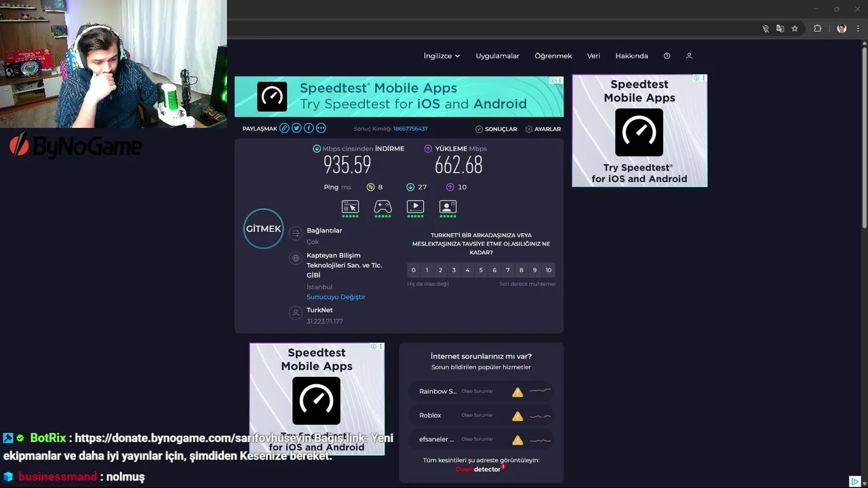
Task: Click the top Speedtest Mobile Apps banner
Action: (399, 96)
